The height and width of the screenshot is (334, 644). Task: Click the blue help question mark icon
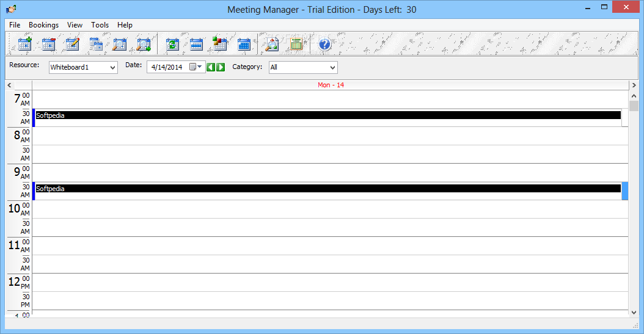point(324,43)
